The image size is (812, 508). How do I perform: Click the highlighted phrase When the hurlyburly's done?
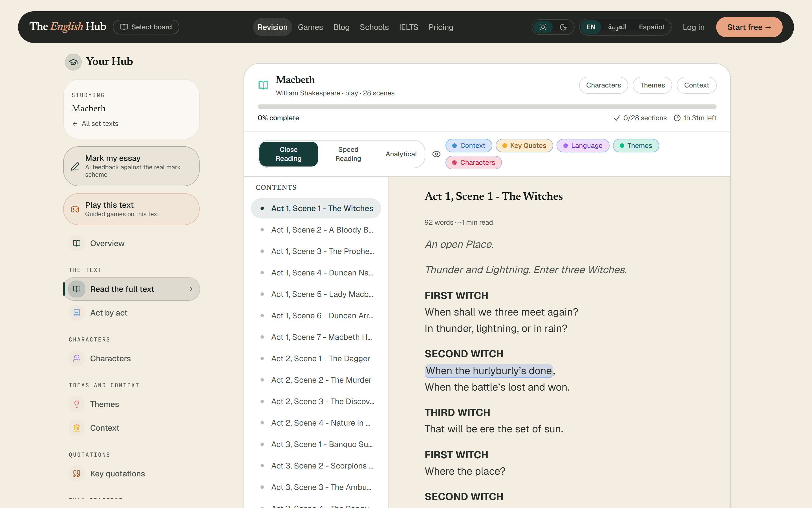tap(489, 371)
